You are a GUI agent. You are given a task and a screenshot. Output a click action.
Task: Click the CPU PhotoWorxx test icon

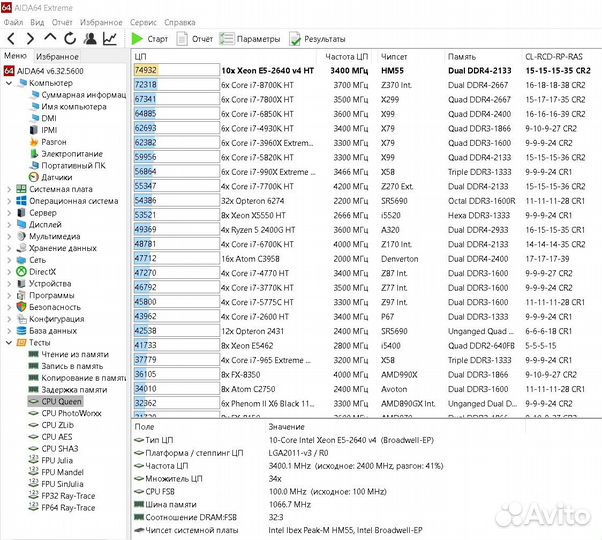(x=34, y=413)
